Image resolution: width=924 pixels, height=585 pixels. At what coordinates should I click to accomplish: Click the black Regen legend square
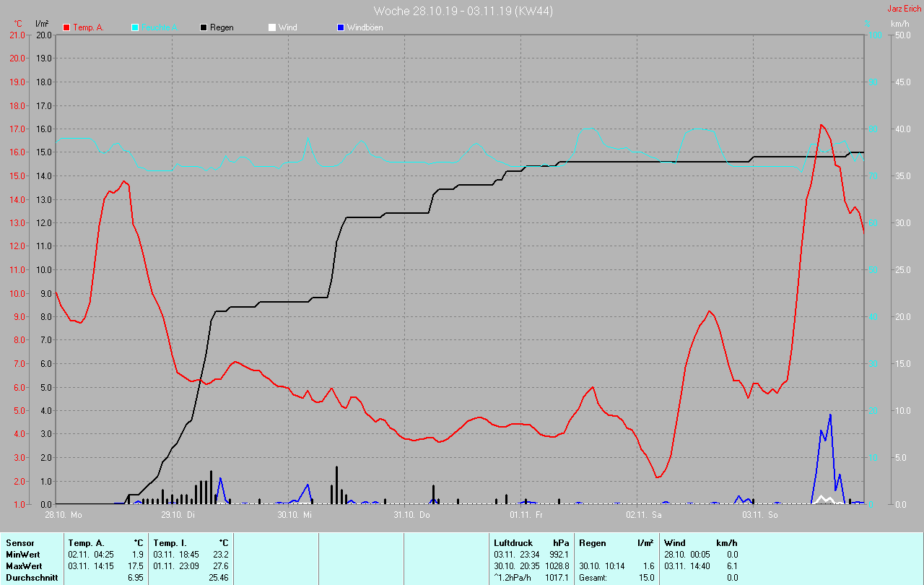[x=204, y=27]
